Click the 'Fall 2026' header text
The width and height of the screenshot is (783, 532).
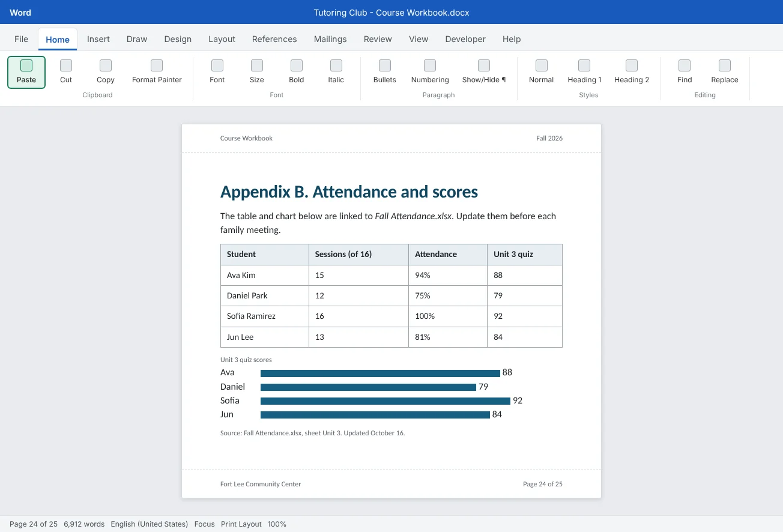click(549, 138)
